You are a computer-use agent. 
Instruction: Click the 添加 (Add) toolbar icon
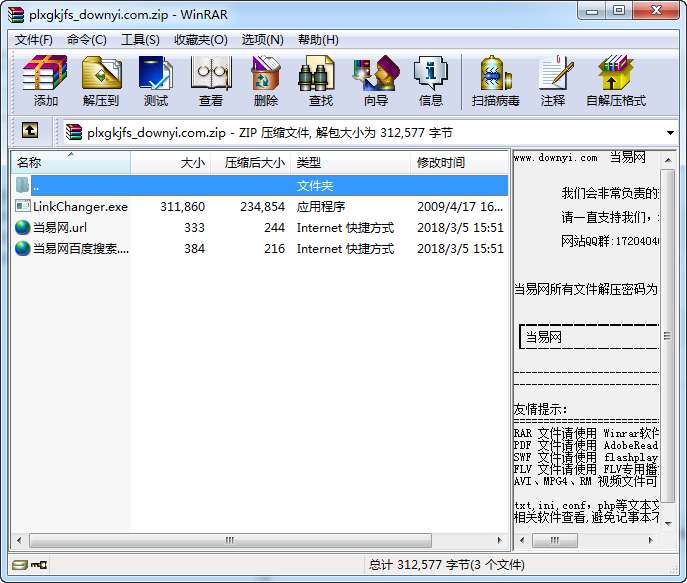pyautogui.click(x=45, y=81)
